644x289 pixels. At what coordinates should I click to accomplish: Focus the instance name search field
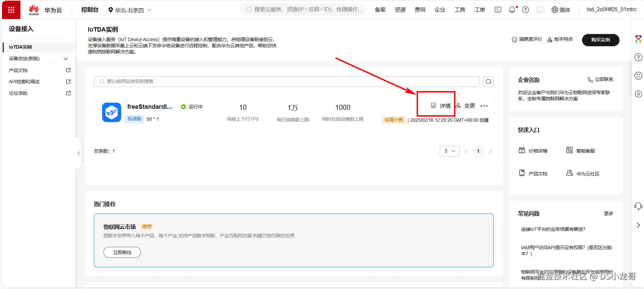pos(287,82)
